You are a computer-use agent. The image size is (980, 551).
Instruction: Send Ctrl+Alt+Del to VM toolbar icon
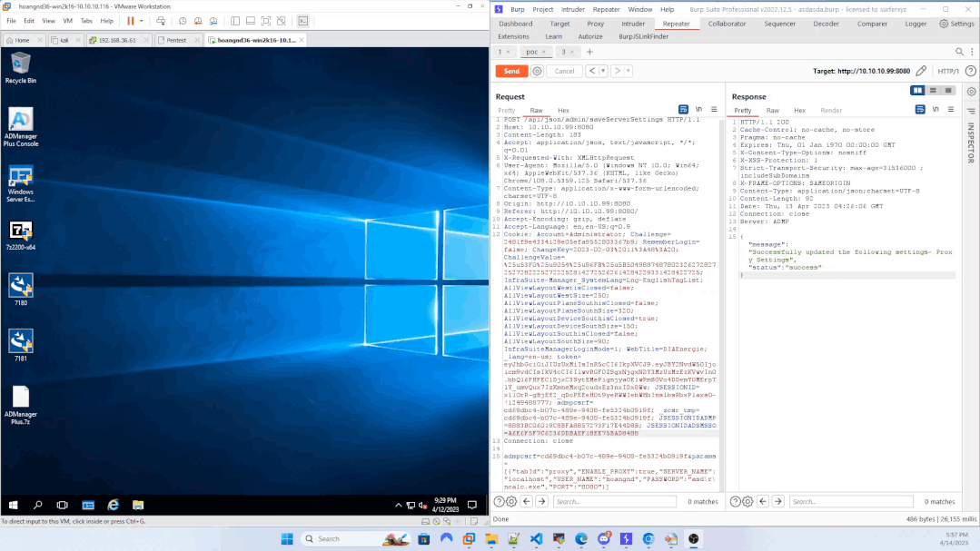point(161,21)
